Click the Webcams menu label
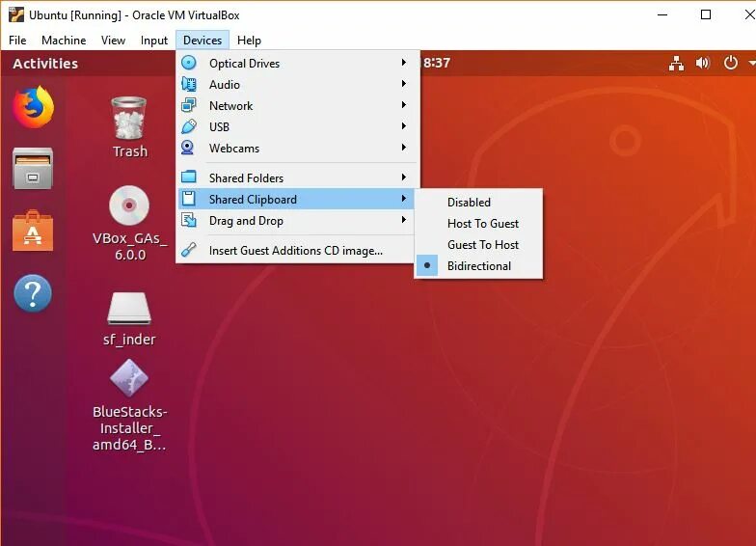Screen dimensions: 756x546 (x=233, y=149)
